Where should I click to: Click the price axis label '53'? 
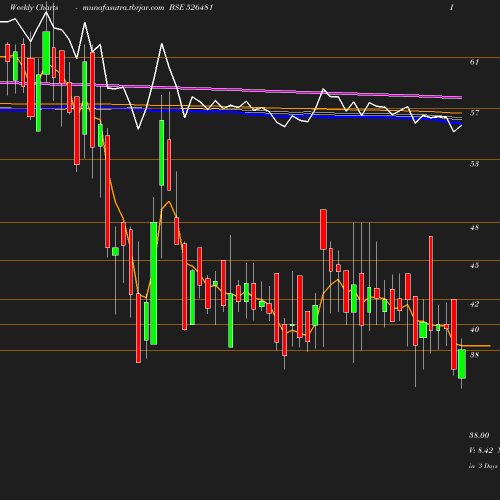[x=474, y=164]
